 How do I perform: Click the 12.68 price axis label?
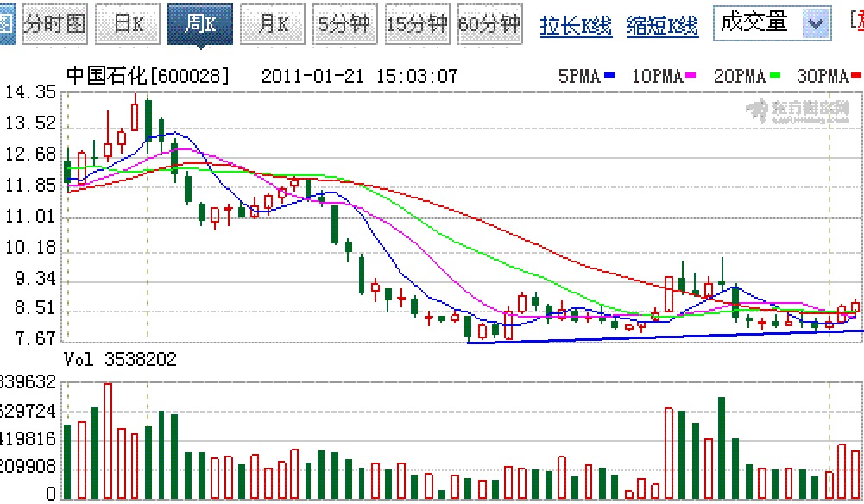[30, 154]
